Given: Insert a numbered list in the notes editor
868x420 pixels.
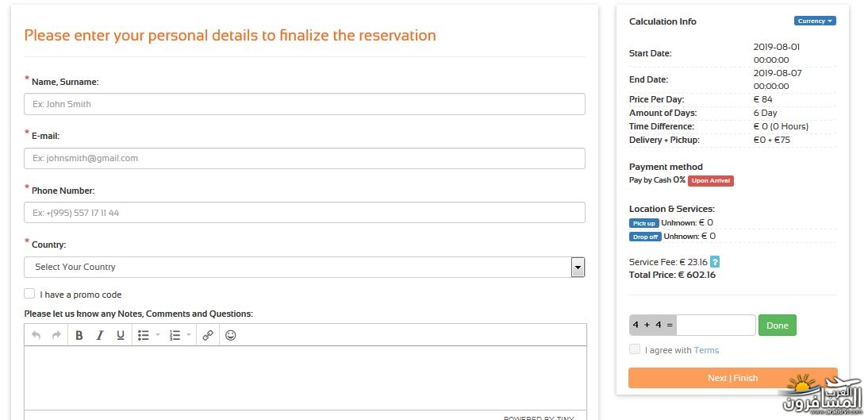Looking at the screenshot, I should pyautogui.click(x=175, y=335).
